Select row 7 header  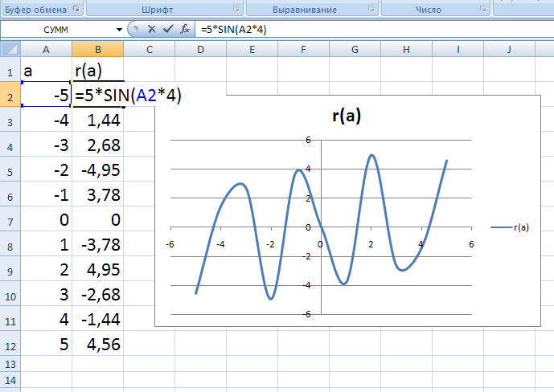(10, 219)
